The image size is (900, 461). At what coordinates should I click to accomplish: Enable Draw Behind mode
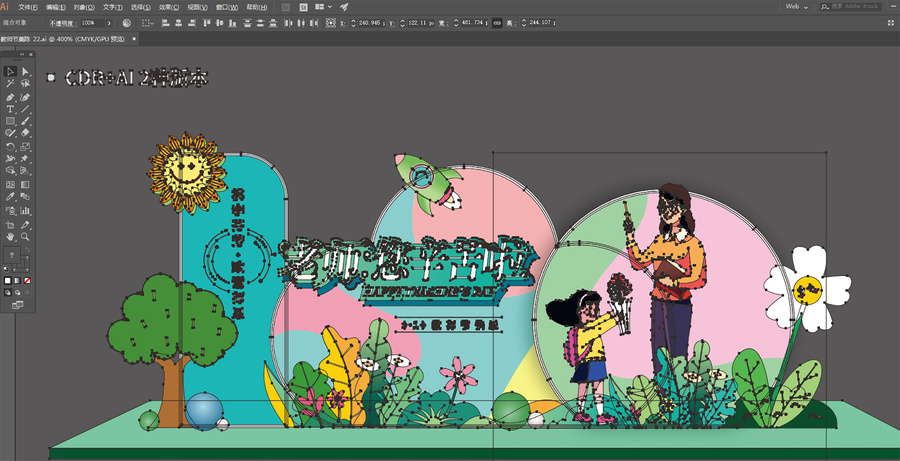(18, 292)
